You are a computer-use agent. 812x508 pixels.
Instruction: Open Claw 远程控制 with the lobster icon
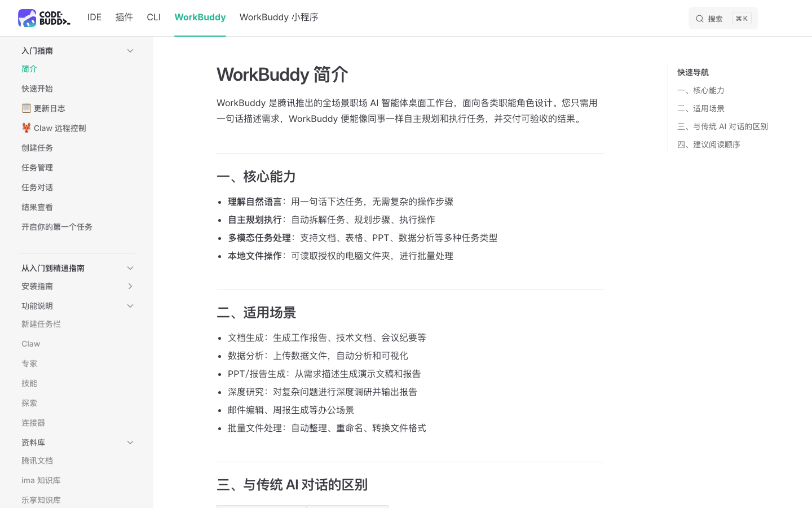coord(54,128)
